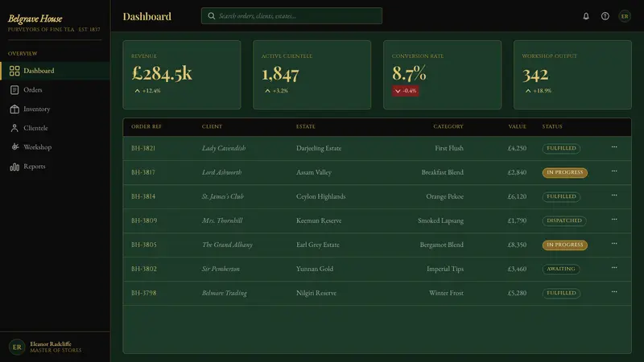Open Clientele from the sidebar
This screenshot has width=644, height=362.
(x=55, y=128)
